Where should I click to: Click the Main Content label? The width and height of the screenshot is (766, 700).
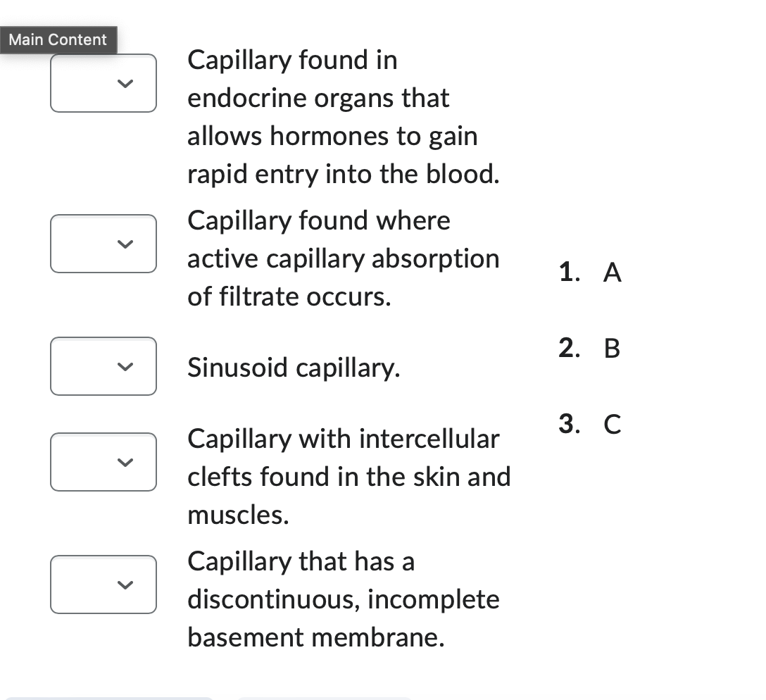click(58, 40)
